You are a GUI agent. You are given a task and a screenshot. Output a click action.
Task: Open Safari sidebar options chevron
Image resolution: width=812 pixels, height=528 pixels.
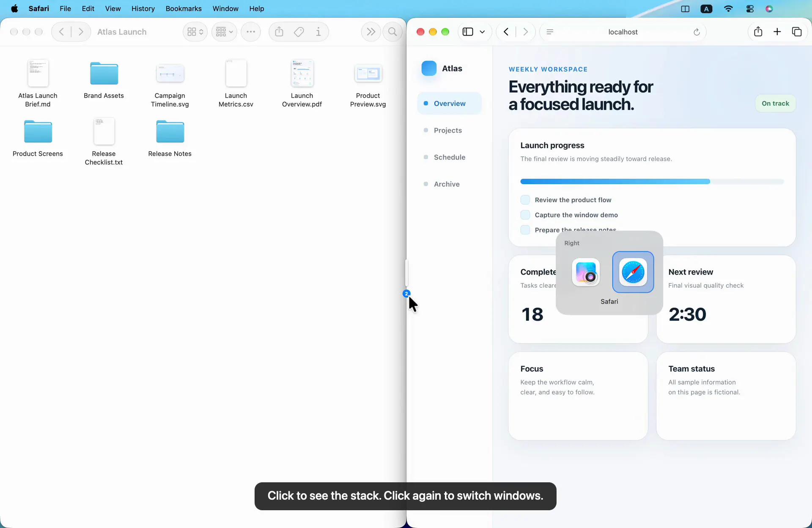click(x=482, y=32)
